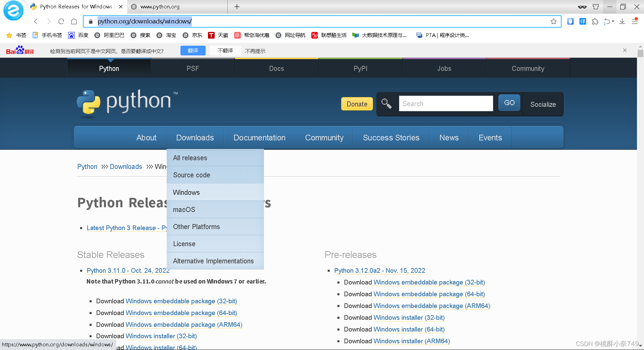Choose Source code from dropdown
Viewport: 644px width, 350px height.
tap(215, 175)
